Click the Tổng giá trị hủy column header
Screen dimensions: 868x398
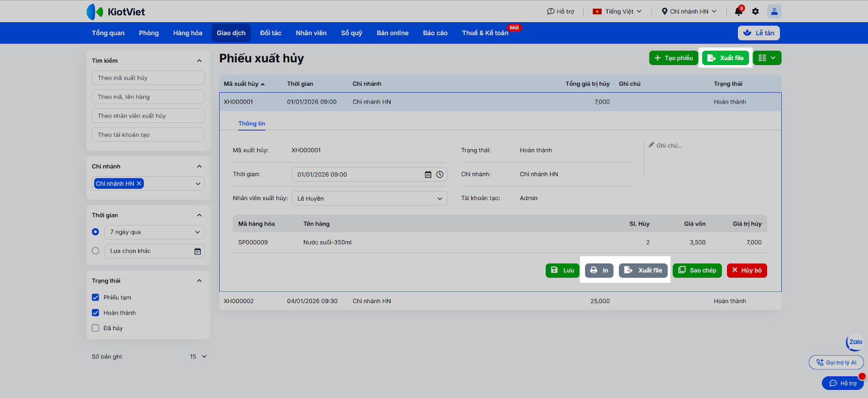(588, 84)
